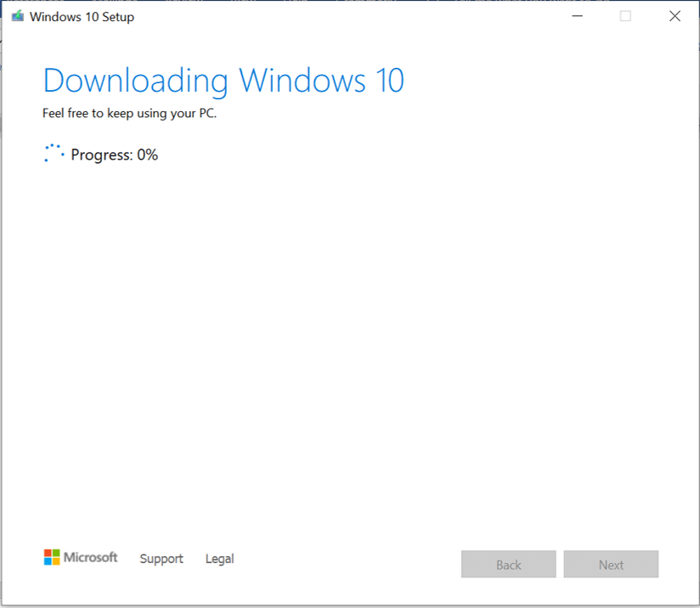Click the Windows 10 Setup title bar icon
This screenshot has height=608, width=700.
[17, 16]
